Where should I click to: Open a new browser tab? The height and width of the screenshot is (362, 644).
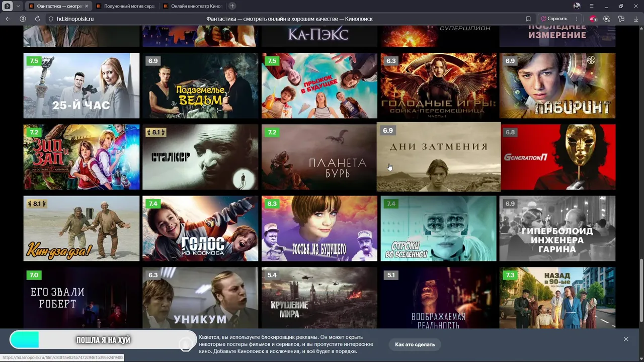click(x=232, y=6)
